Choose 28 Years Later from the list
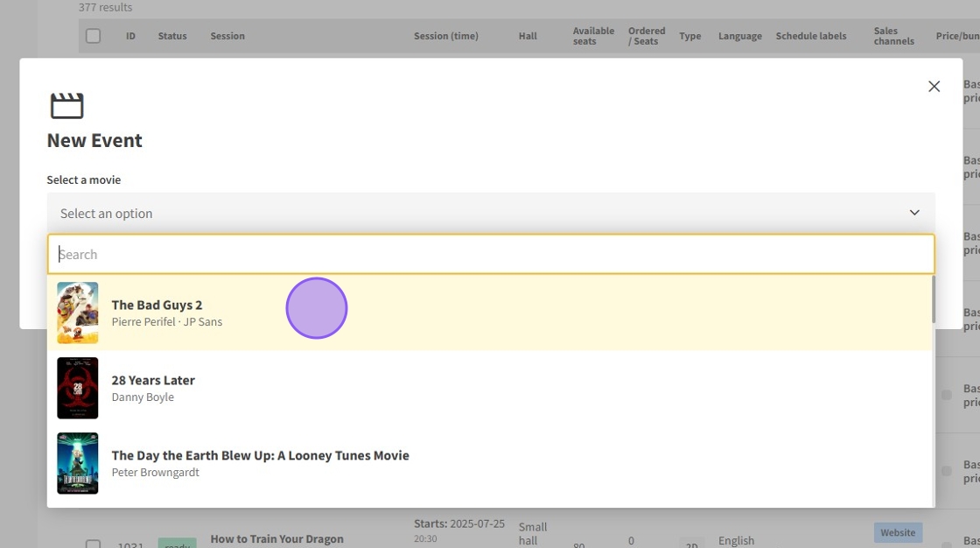The image size is (980, 548). pos(153,381)
